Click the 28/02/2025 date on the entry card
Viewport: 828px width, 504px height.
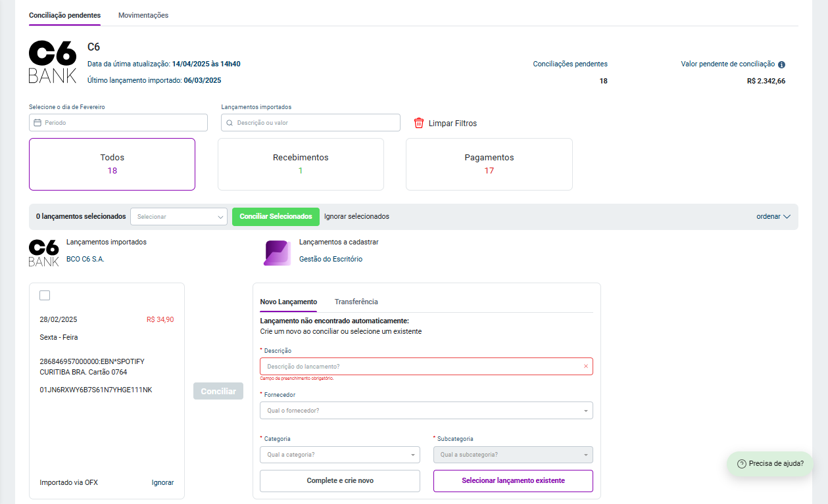(59, 320)
